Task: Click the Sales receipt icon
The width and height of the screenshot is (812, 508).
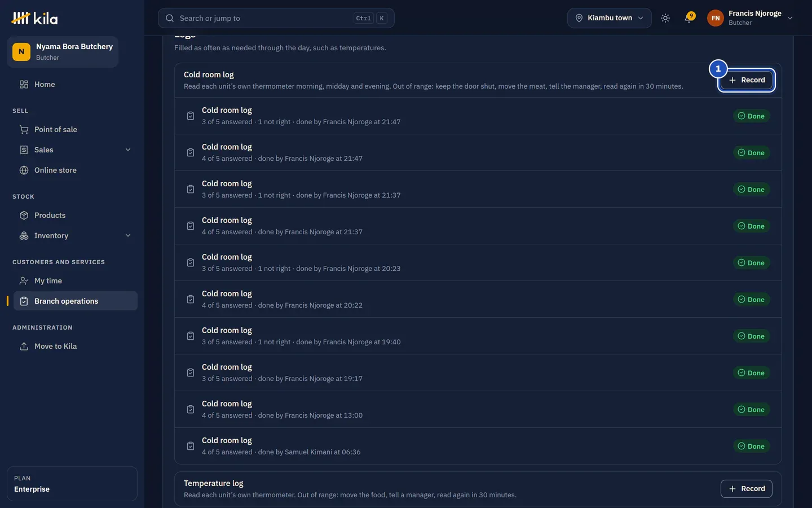Action: [24, 150]
